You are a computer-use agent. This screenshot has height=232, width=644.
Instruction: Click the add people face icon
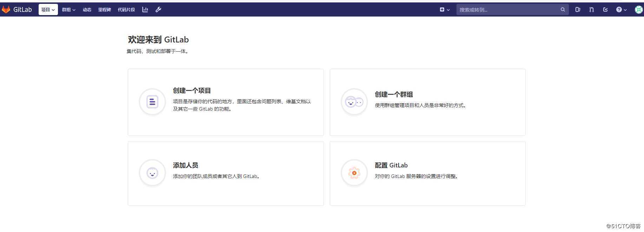[x=152, y=173]
